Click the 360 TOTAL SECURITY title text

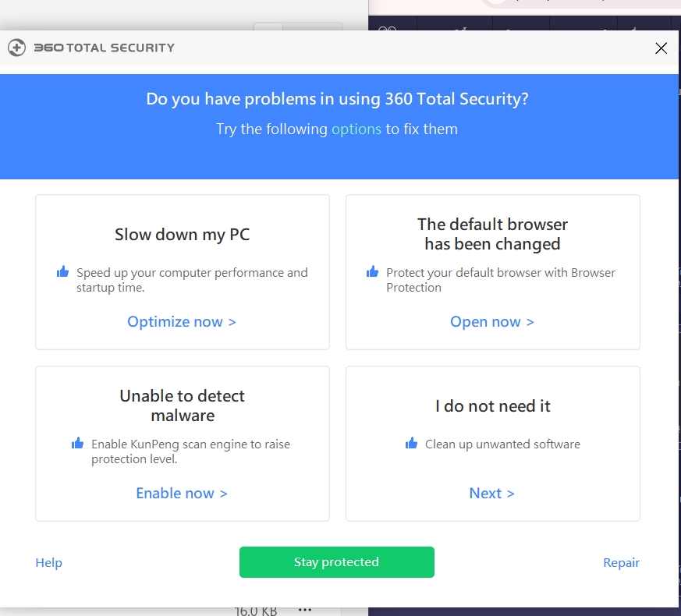coord(105,48)
